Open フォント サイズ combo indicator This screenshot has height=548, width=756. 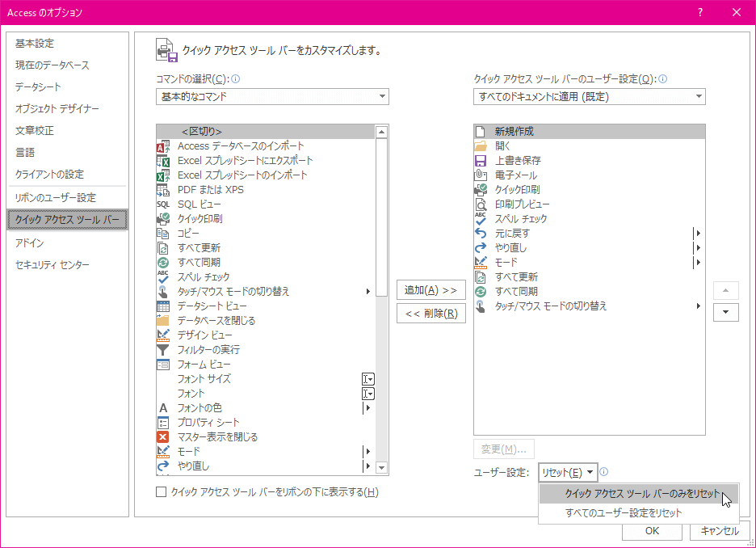pyautogui.click(x=367, y=379)
